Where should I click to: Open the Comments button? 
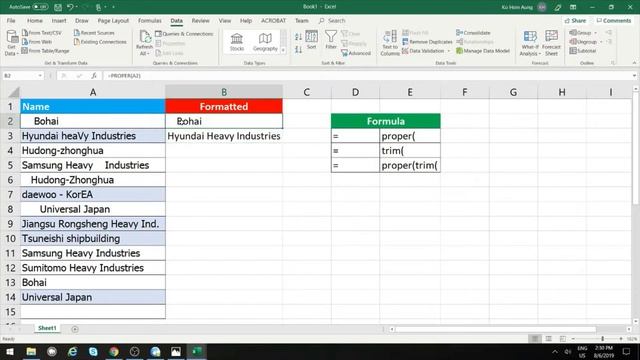[x=613, y=20]
